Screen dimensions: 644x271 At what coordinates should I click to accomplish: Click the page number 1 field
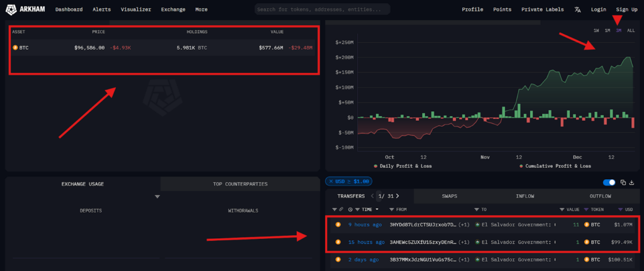[x=379, y=196]
